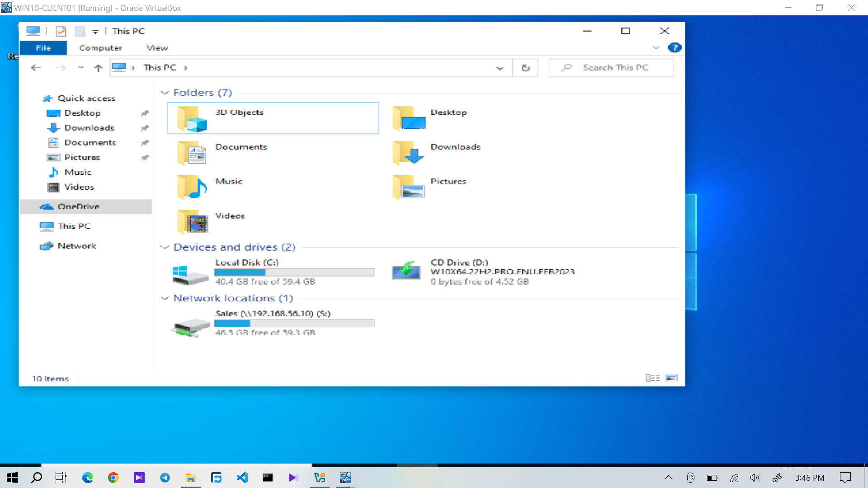Collapse the Network locations group
868x488 pixels.
pos(165,298)
